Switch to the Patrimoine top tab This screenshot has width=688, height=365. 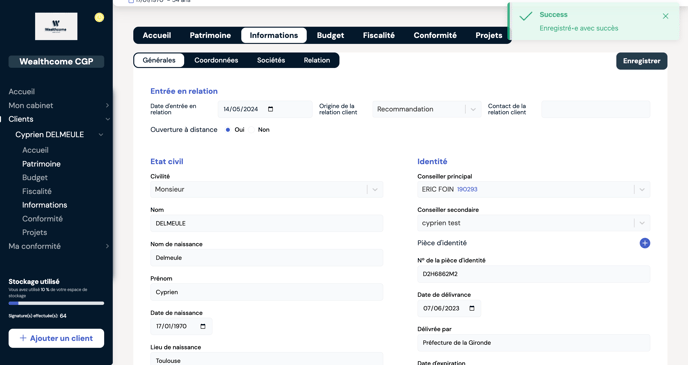point(210,36)
